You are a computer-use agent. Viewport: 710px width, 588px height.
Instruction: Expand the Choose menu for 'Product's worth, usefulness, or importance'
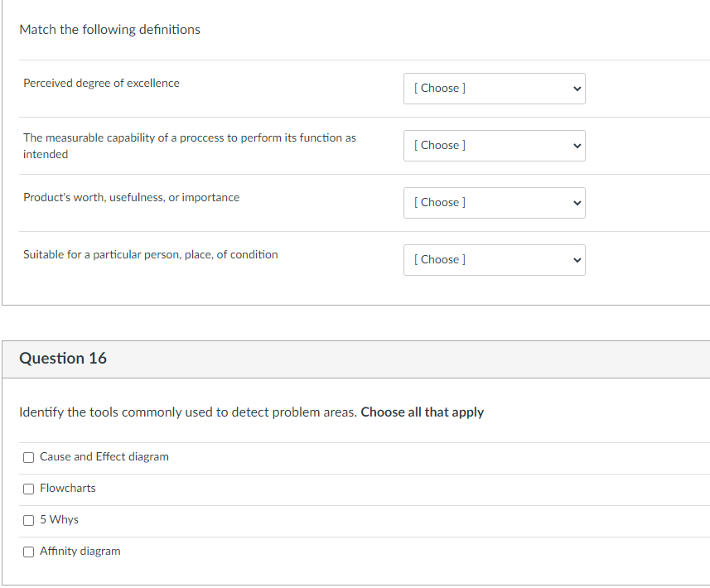pos(494,203)
